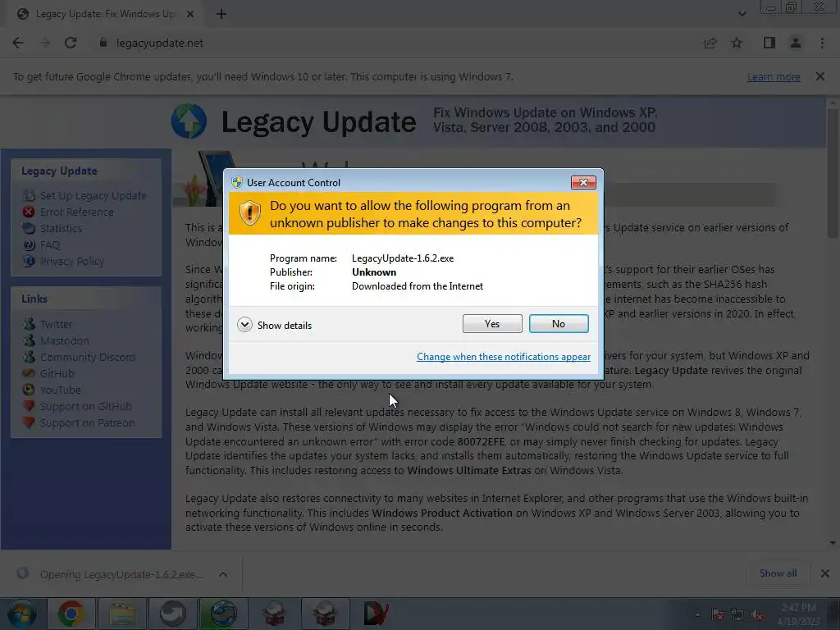Viewport: 840px width, 630px height.
Task: Click the globe browser taskbar icon
Action: pos(223,614)
